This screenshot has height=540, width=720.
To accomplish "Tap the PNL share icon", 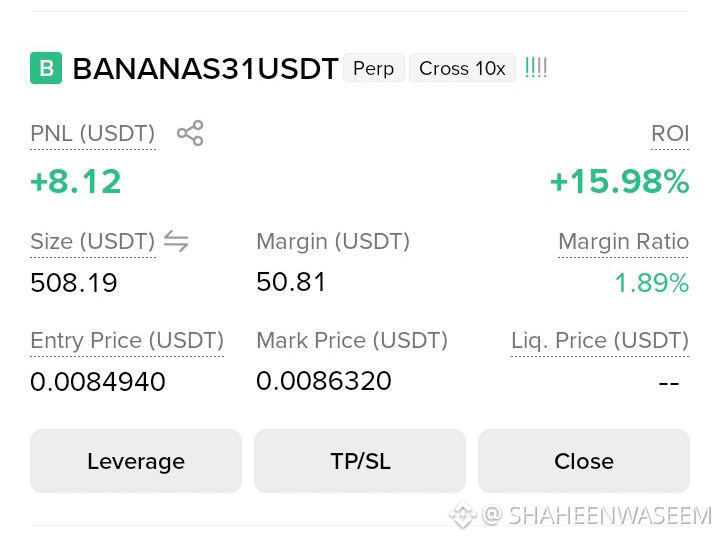I will (190, 133).
